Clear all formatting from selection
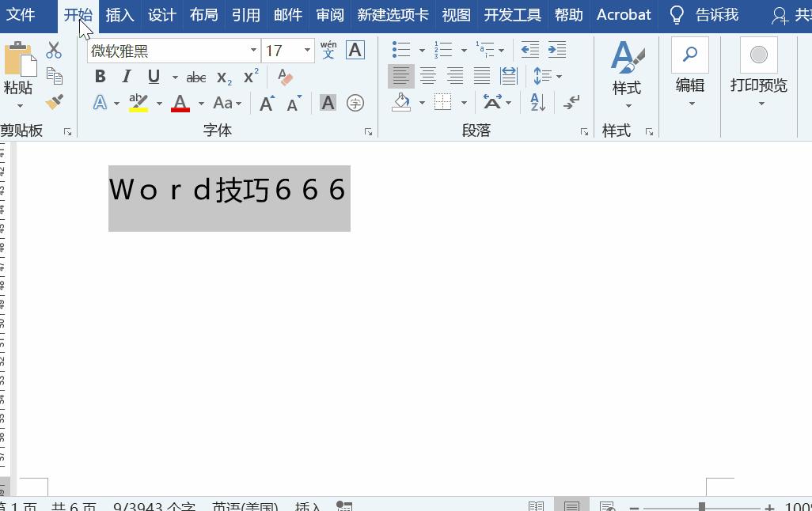 pos(284,76)
